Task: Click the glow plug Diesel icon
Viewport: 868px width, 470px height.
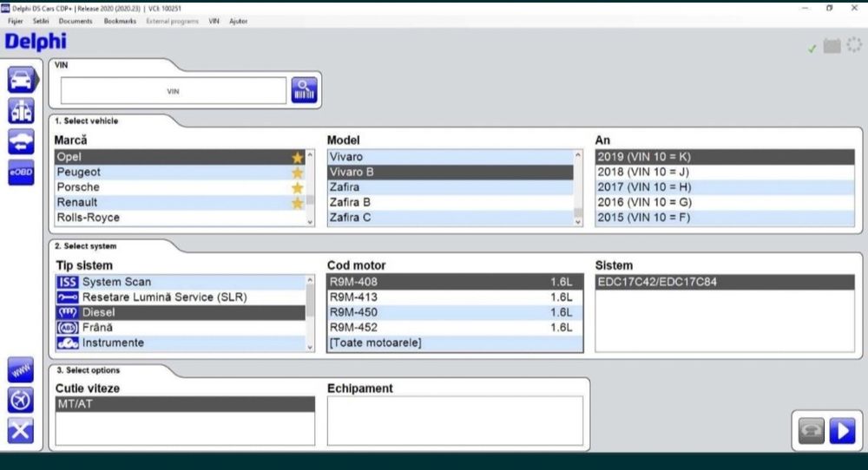Action: pyautogui.click(x=68, y=312)
